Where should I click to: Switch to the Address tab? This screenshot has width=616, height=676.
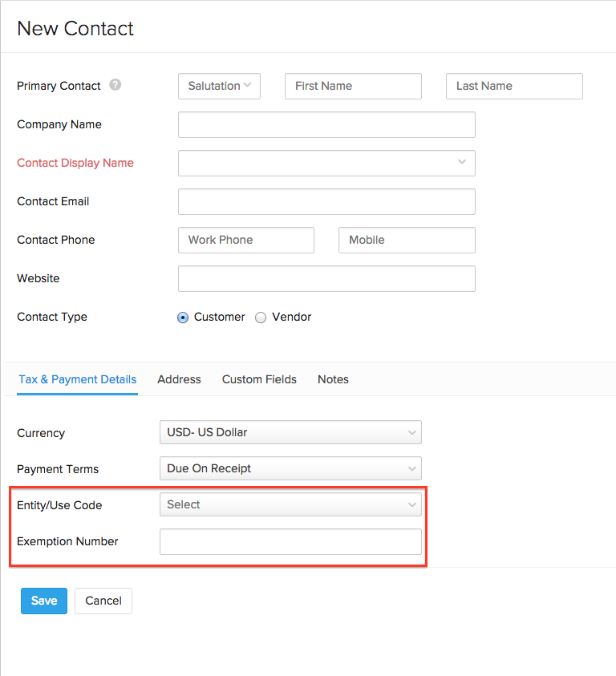coord(179,379)
